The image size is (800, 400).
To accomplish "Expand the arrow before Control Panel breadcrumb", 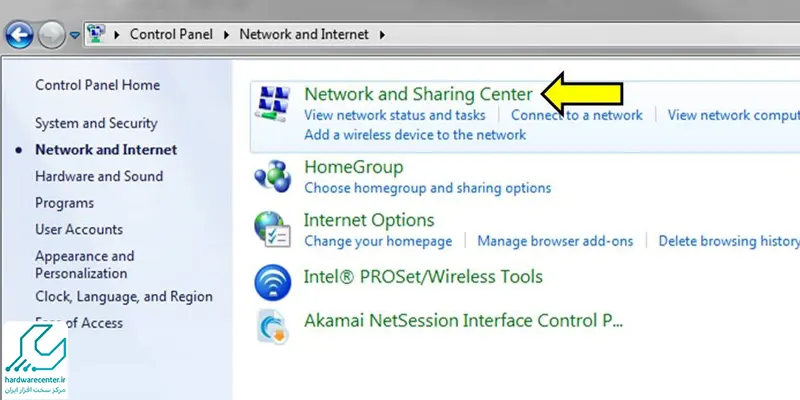I will [117, 35].
